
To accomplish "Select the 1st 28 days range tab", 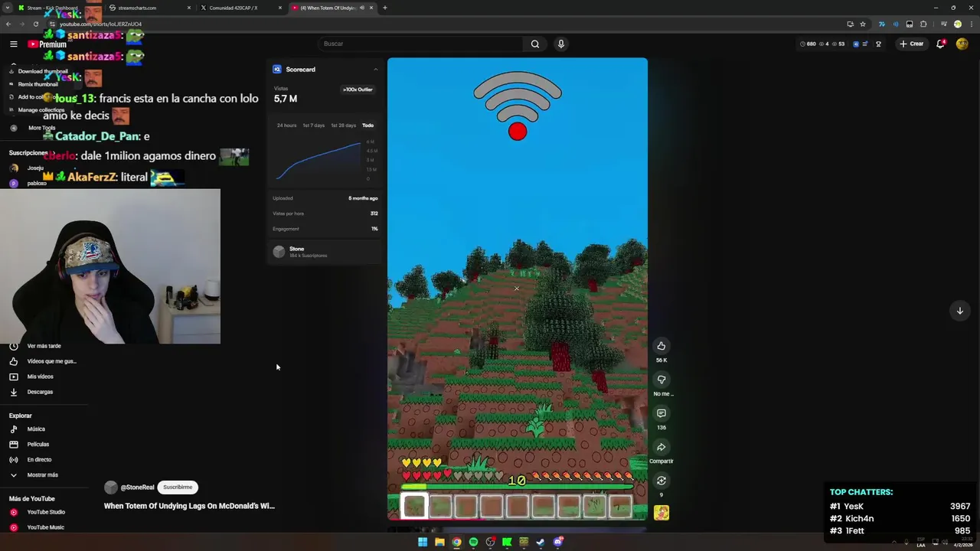I will 343,126.
